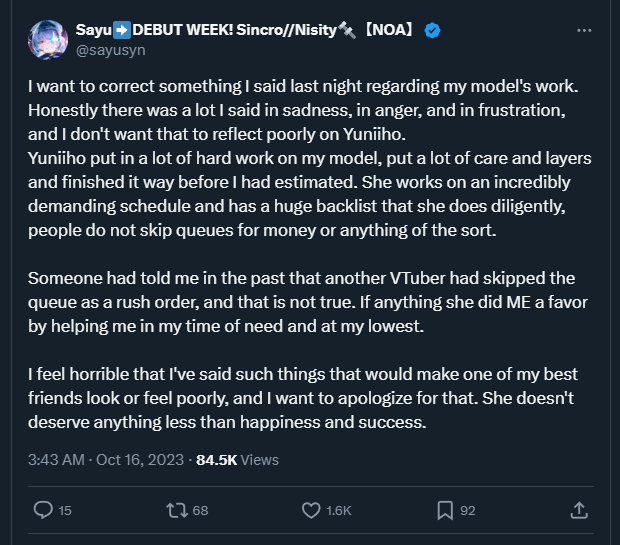Screen dimensions: 620x545
Task: Share the tweet using the share icon
Action: point(578,510)
